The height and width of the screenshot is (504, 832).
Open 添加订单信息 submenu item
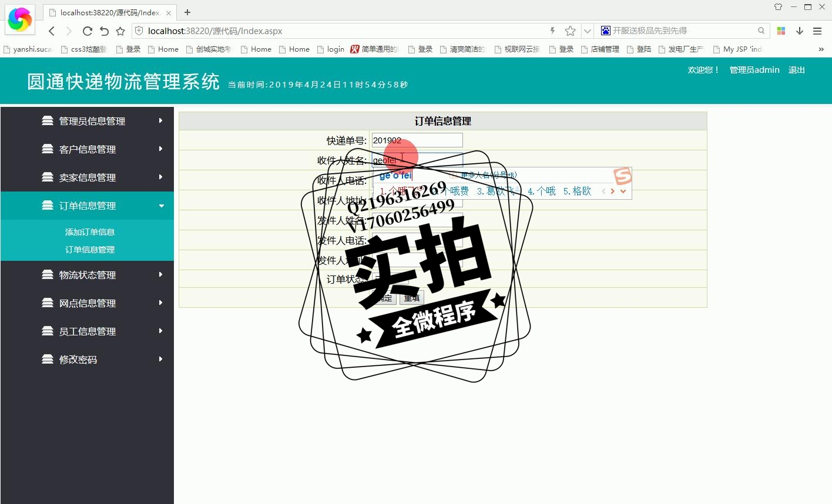click(x=90, y=232)
